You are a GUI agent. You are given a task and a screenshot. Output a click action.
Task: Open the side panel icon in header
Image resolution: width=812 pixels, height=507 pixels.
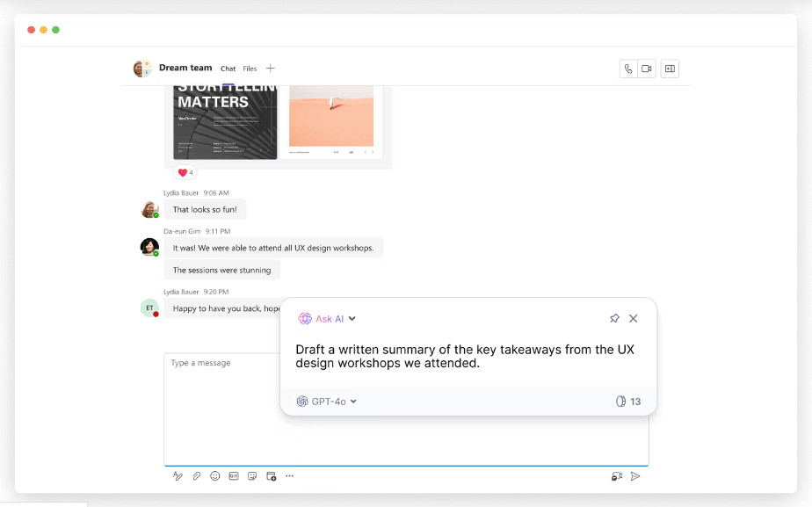pos(670,69)
